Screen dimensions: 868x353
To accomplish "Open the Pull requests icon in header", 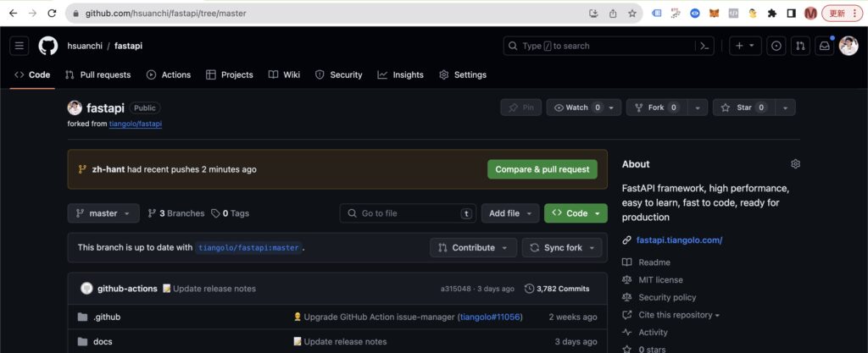I will [x=800, y=46].
